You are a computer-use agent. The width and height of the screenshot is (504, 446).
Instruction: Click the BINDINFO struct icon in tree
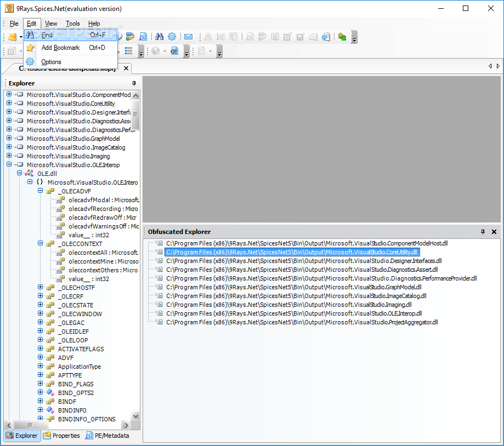click(50, 410)
